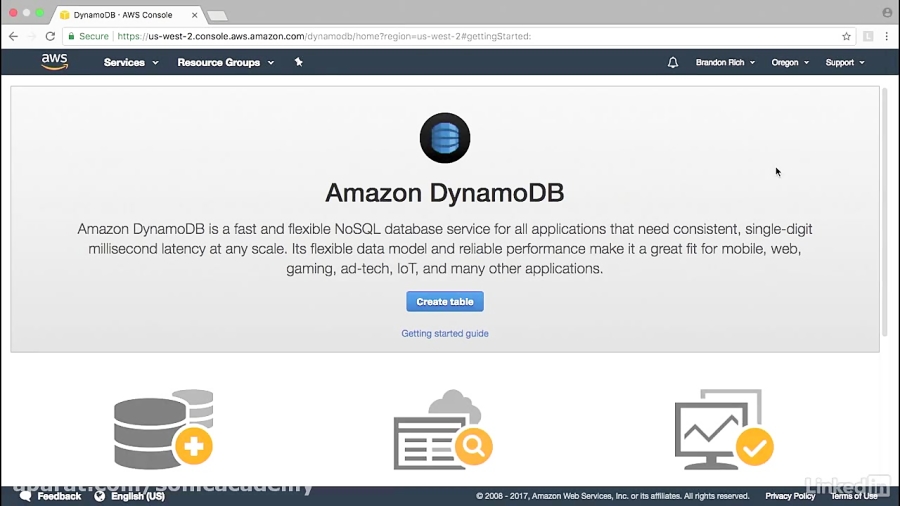The image size is (900, 506).
Task: Open the Getting started guide link
Action: [x=445, y=333]
